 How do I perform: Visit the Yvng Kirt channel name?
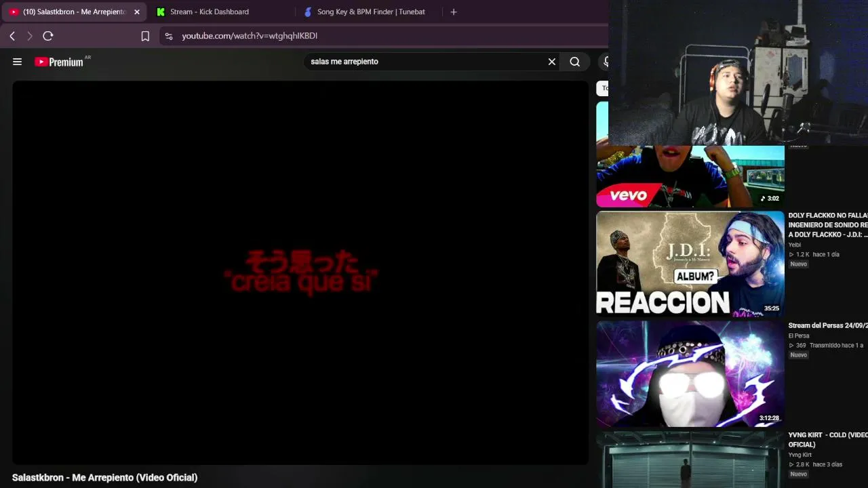800,455
